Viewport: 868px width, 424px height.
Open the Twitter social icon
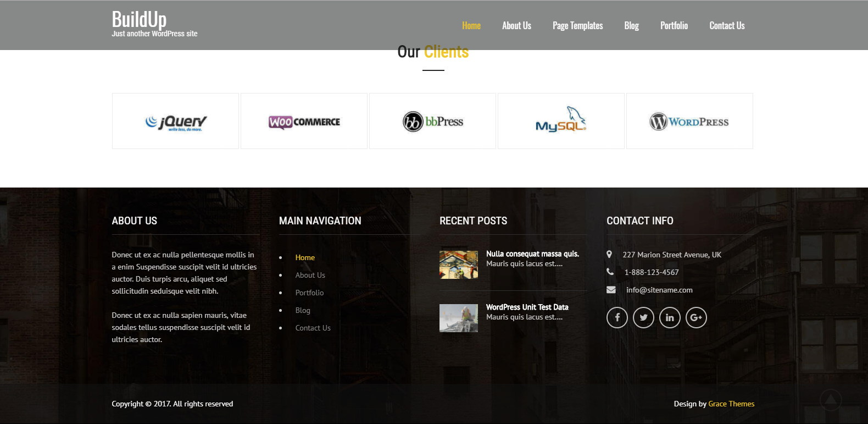point(643,317)
